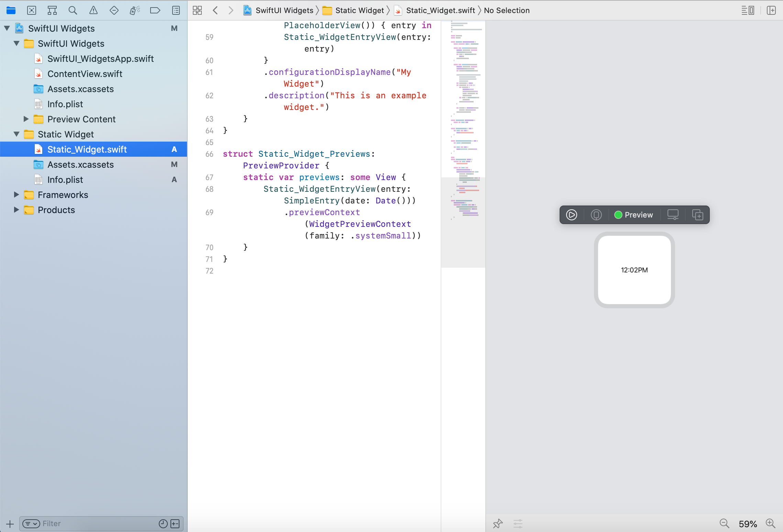Open the Report navigator
Screen dimensions: 783x532
[176, 10]
